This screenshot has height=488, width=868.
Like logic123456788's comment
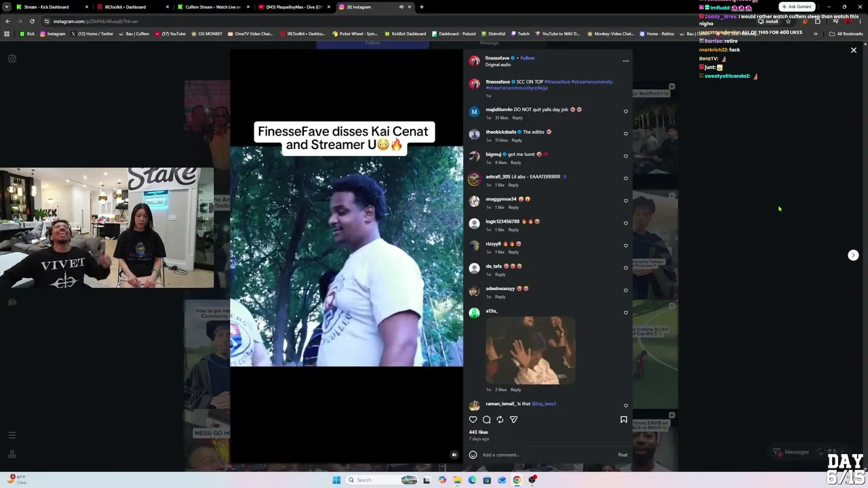(x=626, y=223)
